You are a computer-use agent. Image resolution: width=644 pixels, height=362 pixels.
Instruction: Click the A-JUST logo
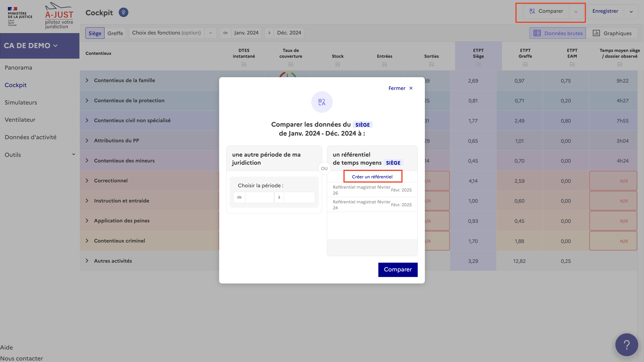[59, 15]
